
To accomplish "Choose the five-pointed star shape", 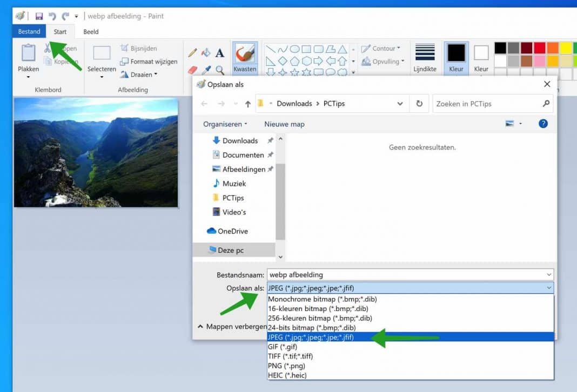I will click(294, 72).
